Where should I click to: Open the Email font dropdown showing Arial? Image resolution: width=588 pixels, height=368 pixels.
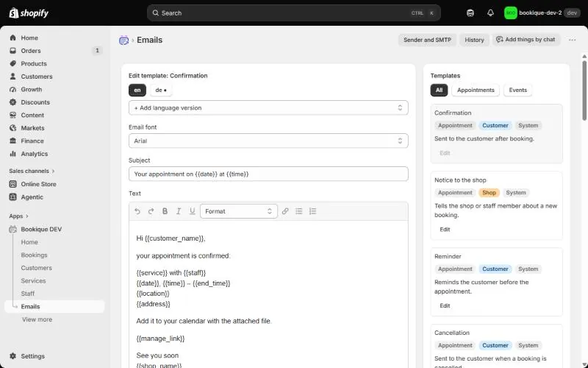pos(268,141)
